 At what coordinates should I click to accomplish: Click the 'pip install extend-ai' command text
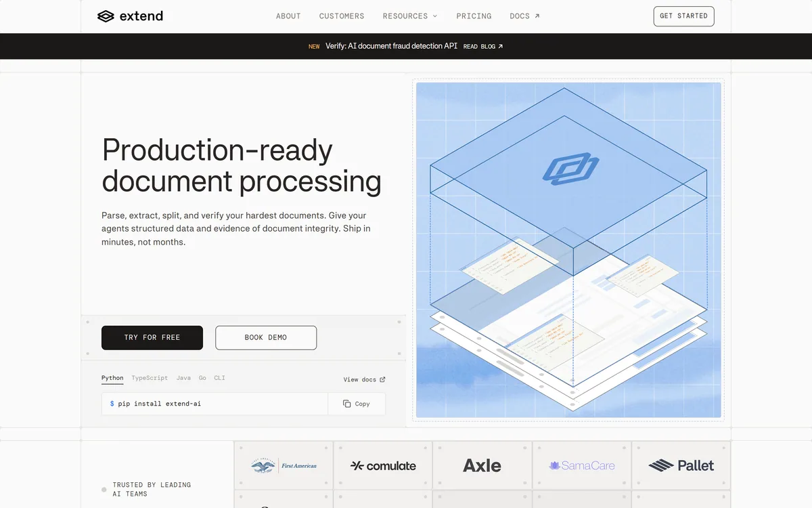click(x=160, y=404)
